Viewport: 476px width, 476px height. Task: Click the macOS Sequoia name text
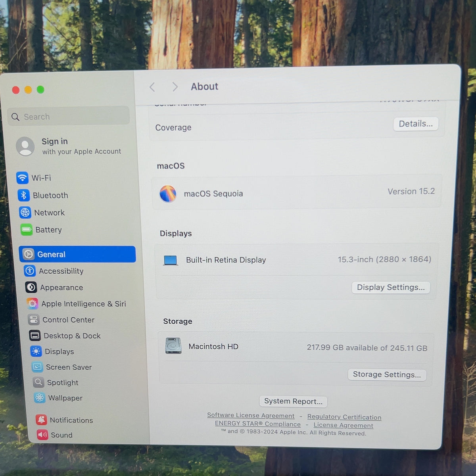pyautogui.click(x=213, y=194)
